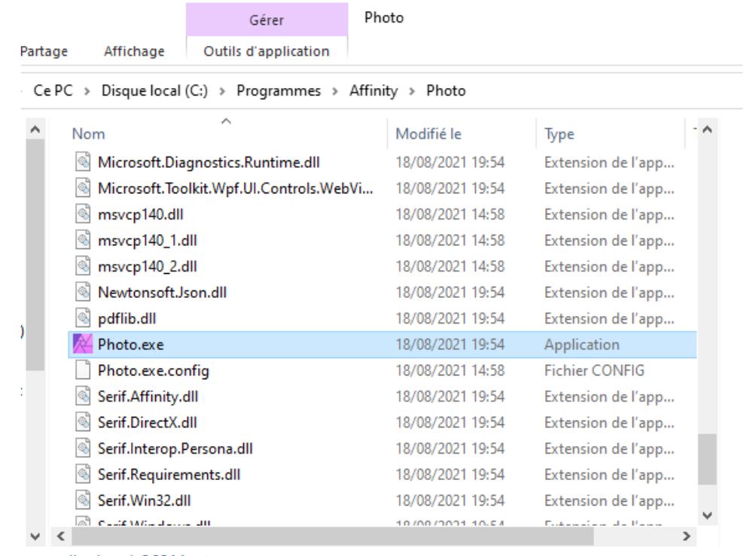Select the Photo.exe file name

pyautogui.click(x=131, y=345)
